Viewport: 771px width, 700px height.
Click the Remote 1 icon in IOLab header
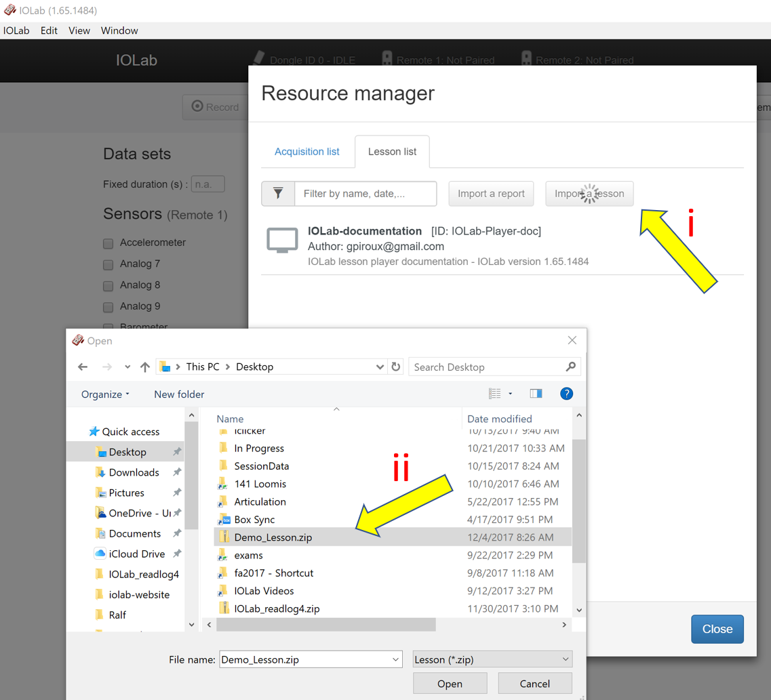click(x=387, y=58)
